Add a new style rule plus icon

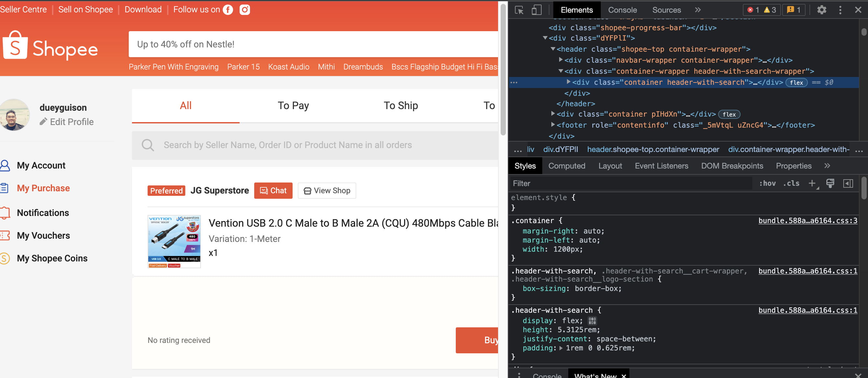[x=812, y=183]
